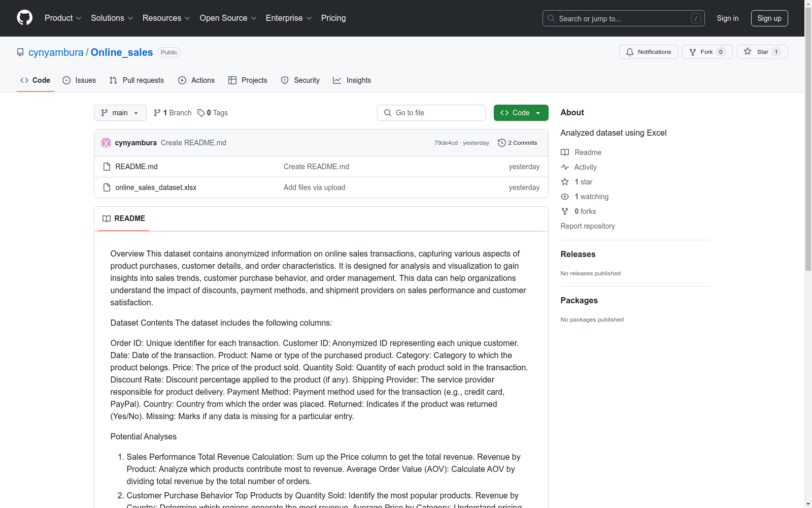Focus the Search or jump to field
812x508 pixels.
624,18
